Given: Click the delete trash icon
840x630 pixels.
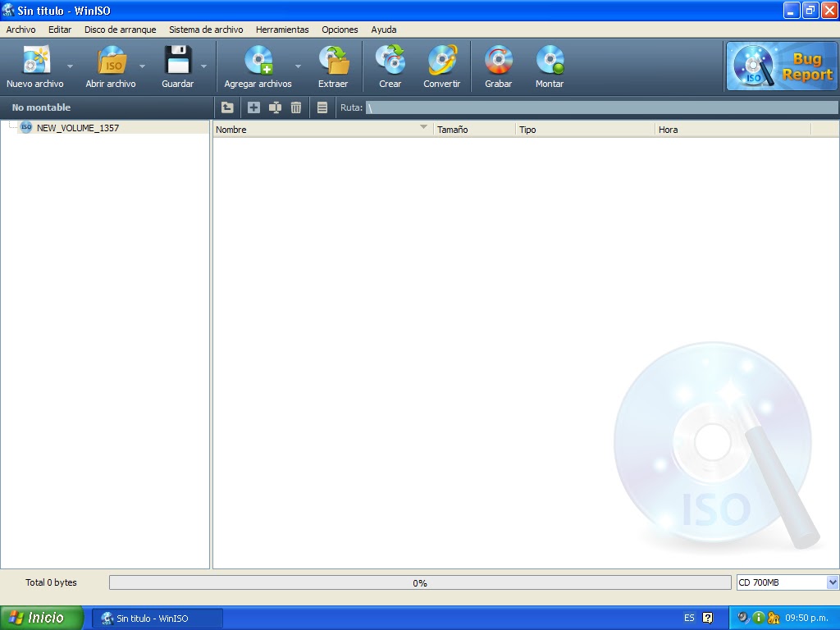Looking at the screenshot, I should 296,107.
